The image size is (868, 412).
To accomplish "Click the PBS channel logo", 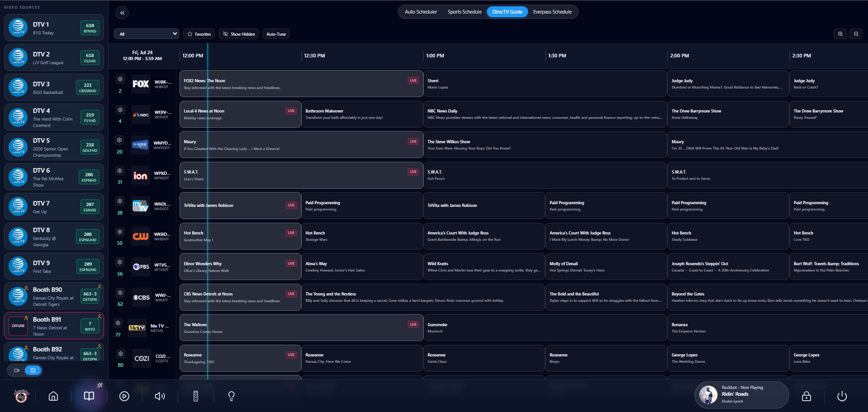I will click(141, 267).
